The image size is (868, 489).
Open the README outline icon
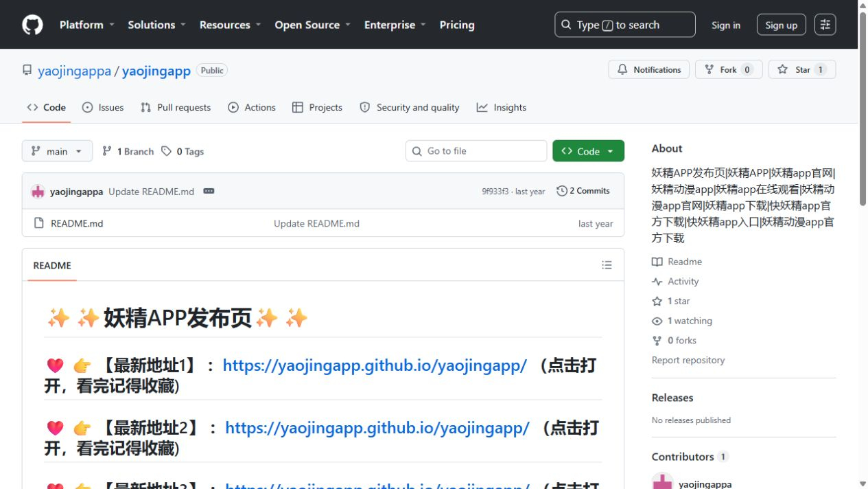click(x=607, y=265)
